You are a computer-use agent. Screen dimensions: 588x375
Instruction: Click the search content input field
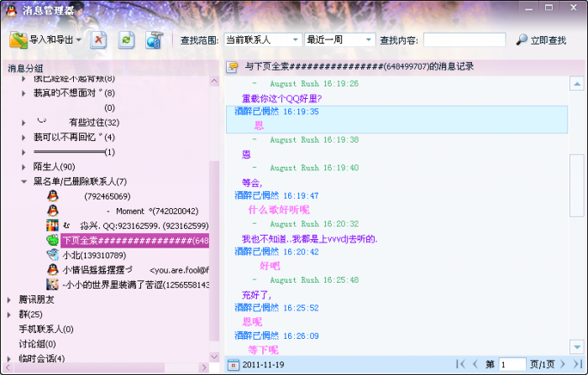[x=465, y=39]
